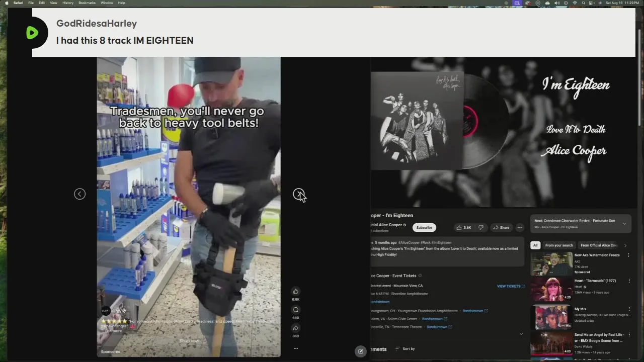This screenshot has height=362, width=644.
Task: Click the #ImEighteen hashtag
Action: click(441, 242)
